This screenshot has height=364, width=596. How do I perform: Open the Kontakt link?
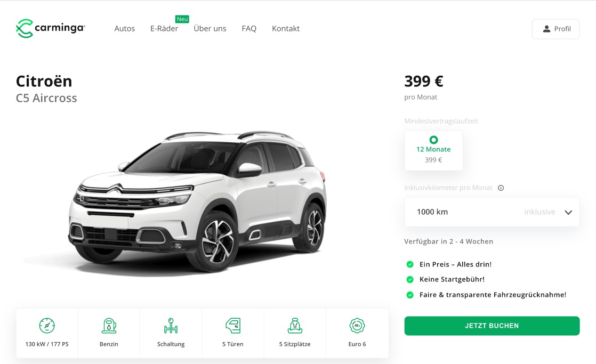pyautogui.click(x=286, y=28)
